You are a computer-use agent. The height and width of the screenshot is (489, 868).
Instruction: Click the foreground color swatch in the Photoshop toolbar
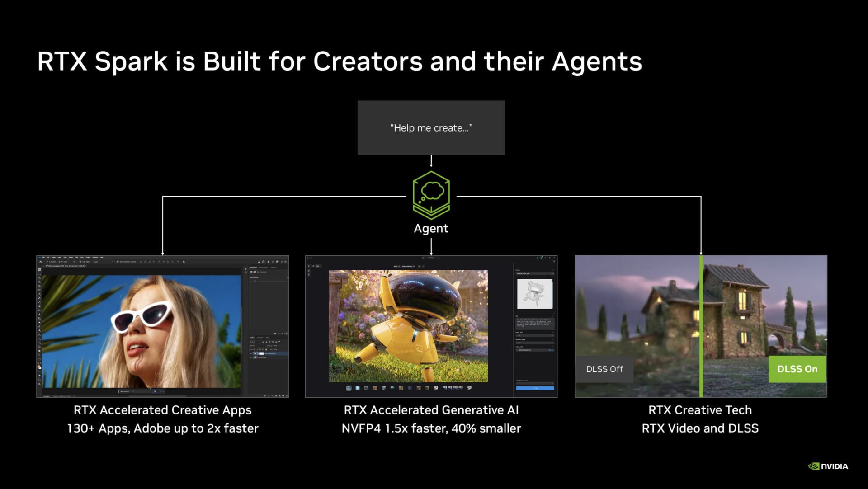tap(38, 366)
